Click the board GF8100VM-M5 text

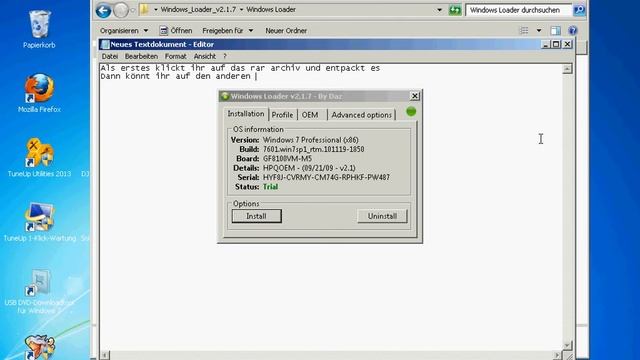[x=287, y=159]
